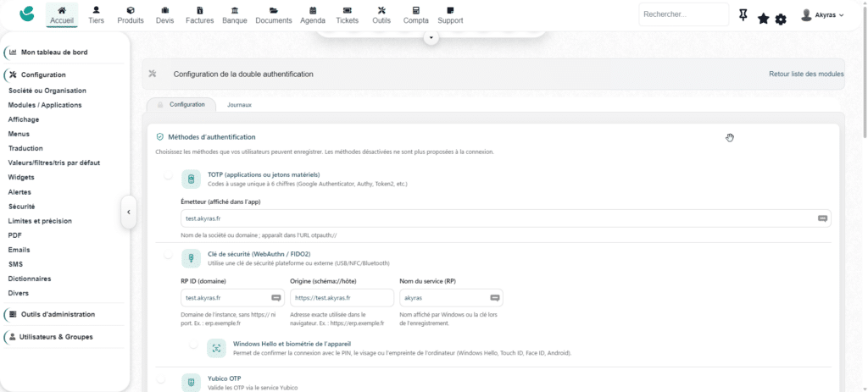This screenshot has height=392, width=868.
Task: Click the Windows Hello biometric icon
Action: point(216,348)
